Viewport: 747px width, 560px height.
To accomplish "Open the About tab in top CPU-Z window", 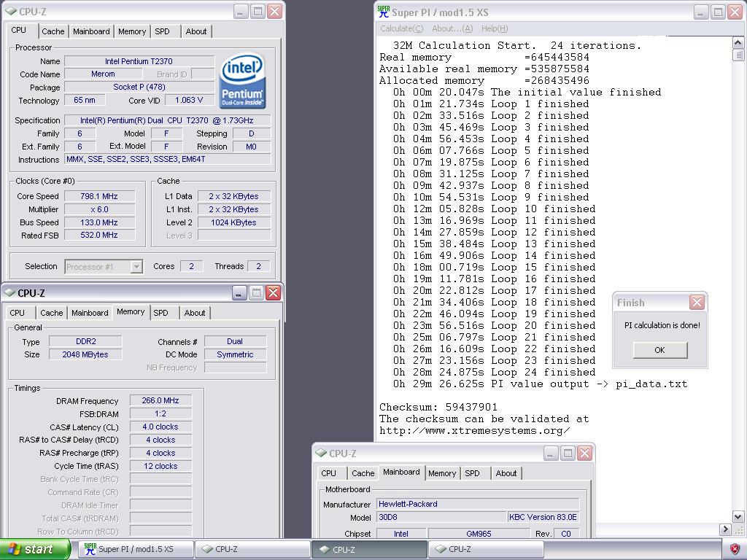I will 196,31.
